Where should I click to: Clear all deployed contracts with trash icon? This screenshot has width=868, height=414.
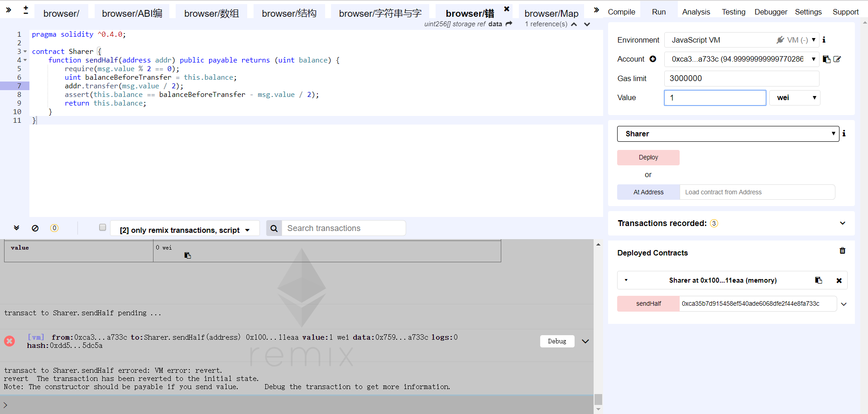coord(843,250)
